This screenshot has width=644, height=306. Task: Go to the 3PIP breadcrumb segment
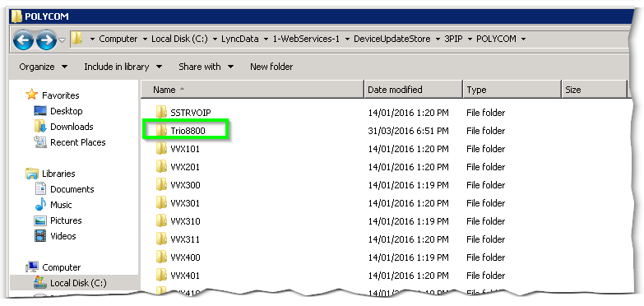[453, 39]
